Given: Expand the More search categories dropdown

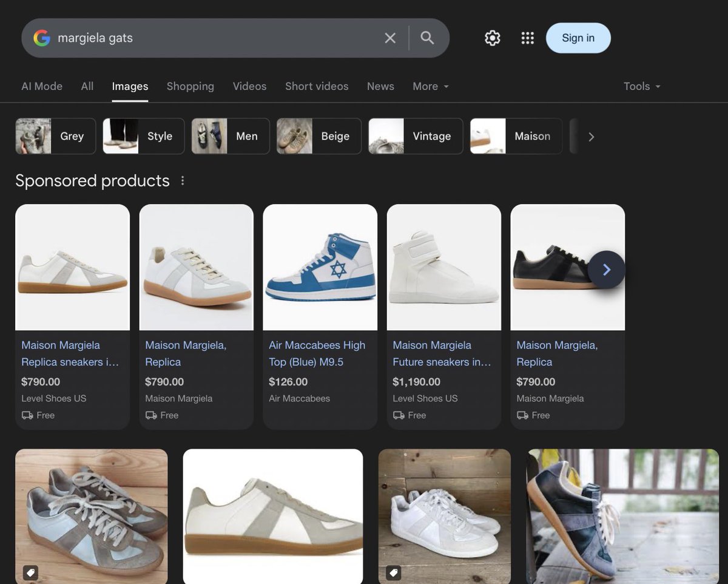Looking at the screenshot, I should [x=431, y=86].
